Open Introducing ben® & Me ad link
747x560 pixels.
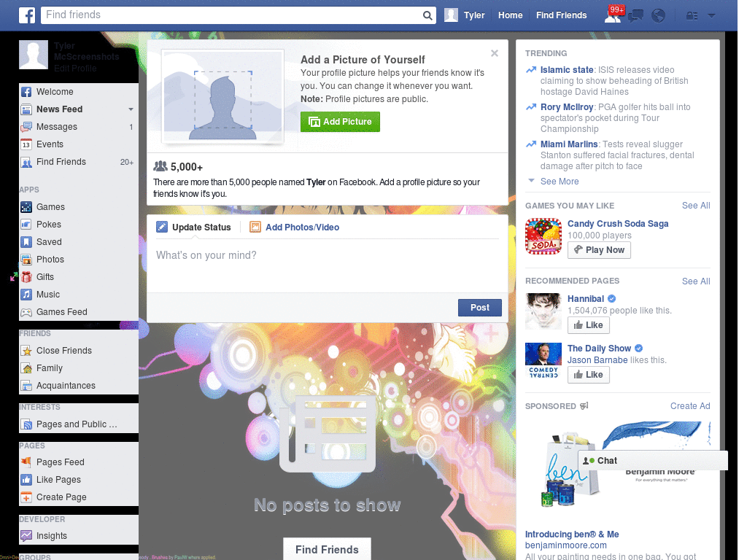point(572,534)
